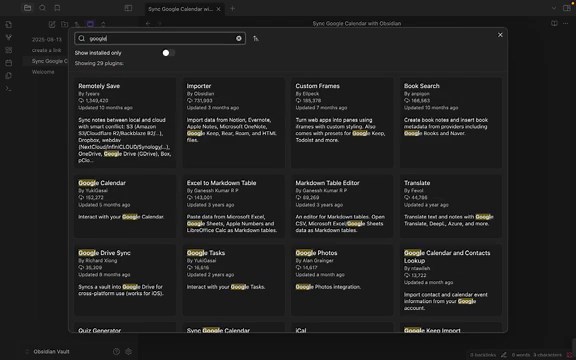Open Google Drive Sync plugin card
The width and height of the screenshot is (576, 360).
point(125,280)
